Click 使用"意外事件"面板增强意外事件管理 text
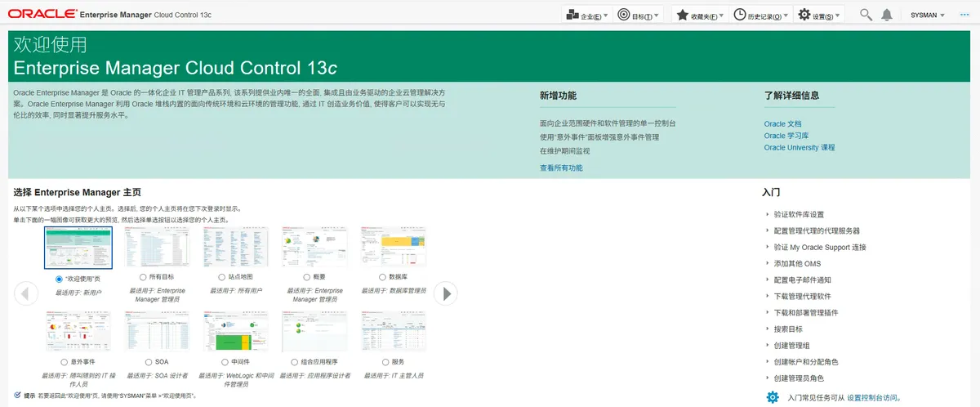 coord(599,137)
